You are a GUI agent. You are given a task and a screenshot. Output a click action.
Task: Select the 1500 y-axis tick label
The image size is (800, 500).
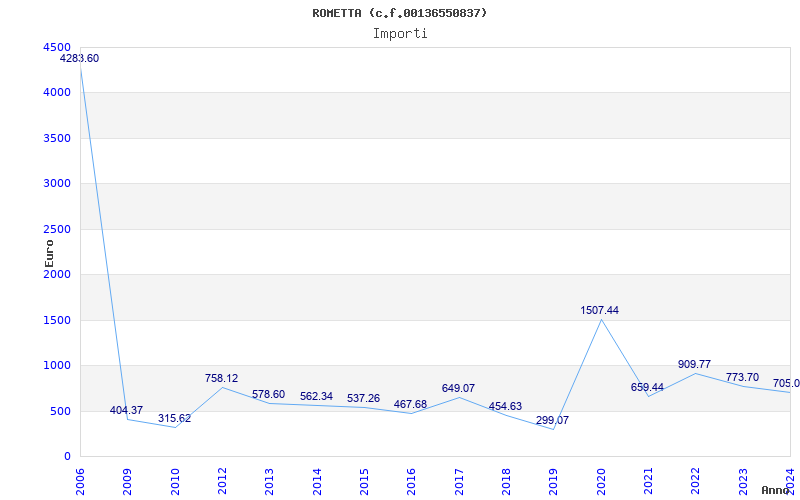(57, 320)
